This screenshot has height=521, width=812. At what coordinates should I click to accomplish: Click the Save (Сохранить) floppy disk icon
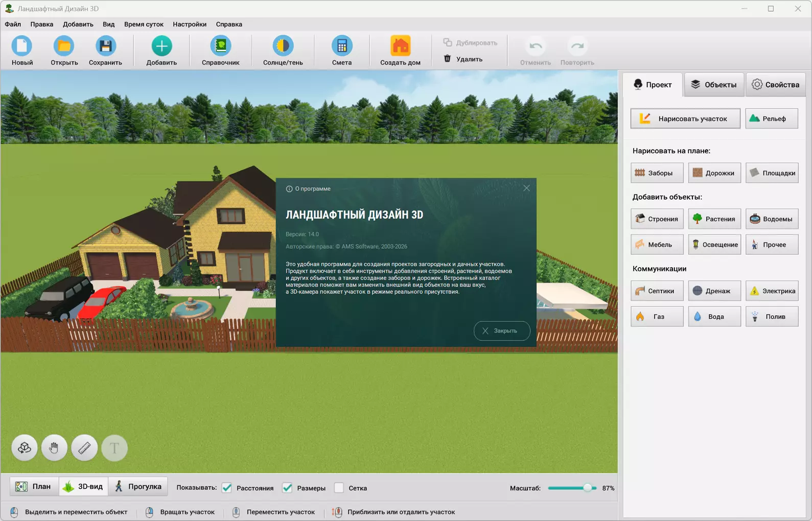tap(105, 46)
